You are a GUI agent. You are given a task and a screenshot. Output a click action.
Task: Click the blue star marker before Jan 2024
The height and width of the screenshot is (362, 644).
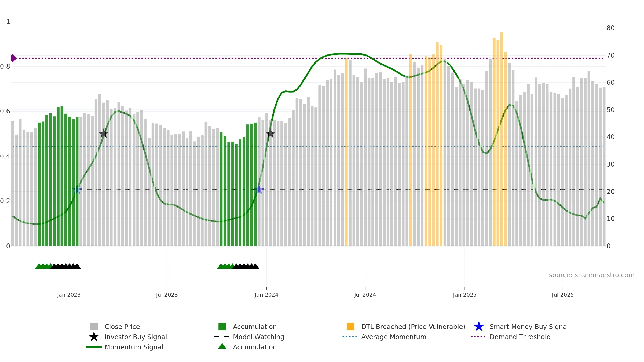coord(259,190)
